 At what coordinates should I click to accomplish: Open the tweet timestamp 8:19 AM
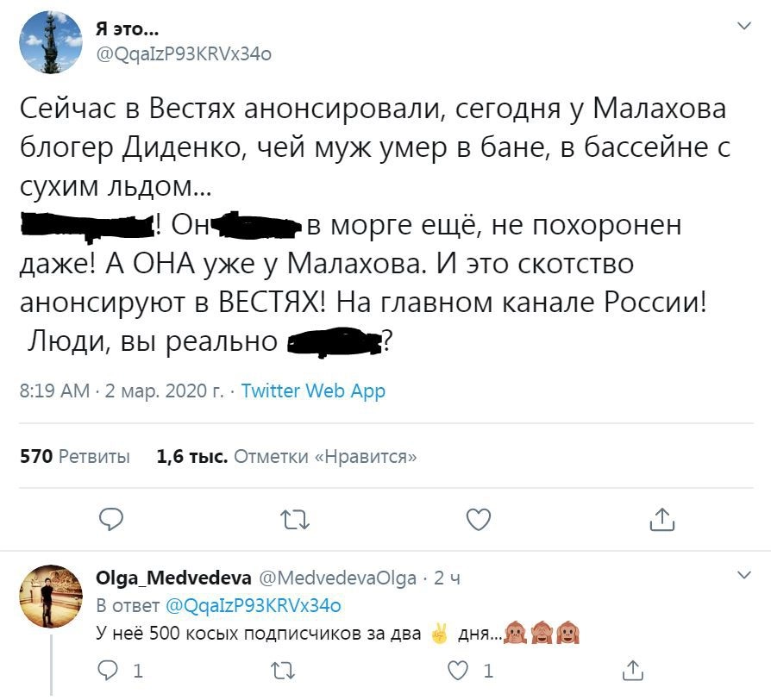pyautogui.click(x=54, y=391)
